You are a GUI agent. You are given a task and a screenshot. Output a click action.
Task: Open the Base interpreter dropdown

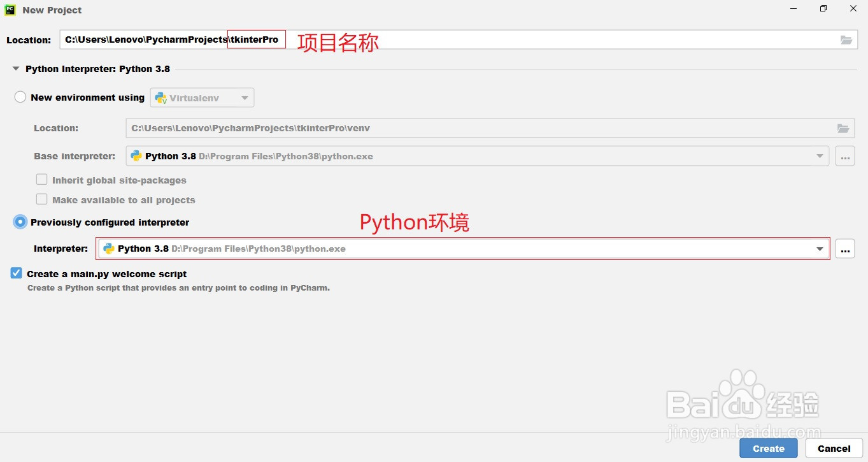point(820,155)
